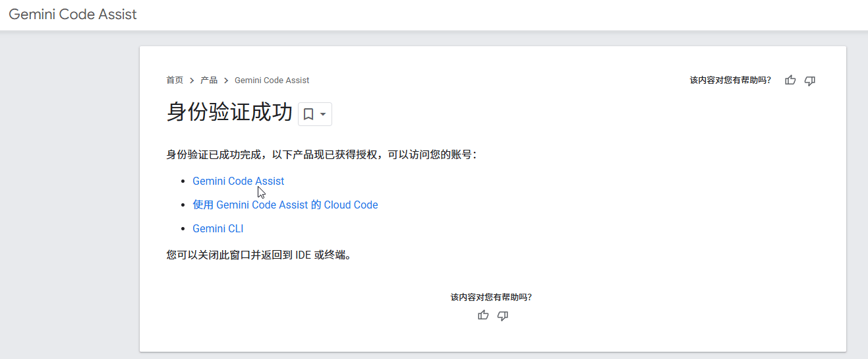This screenshot has width=868, height=359.
Task: Open the Gemini CLI link
Action: (x=217, y=228)
